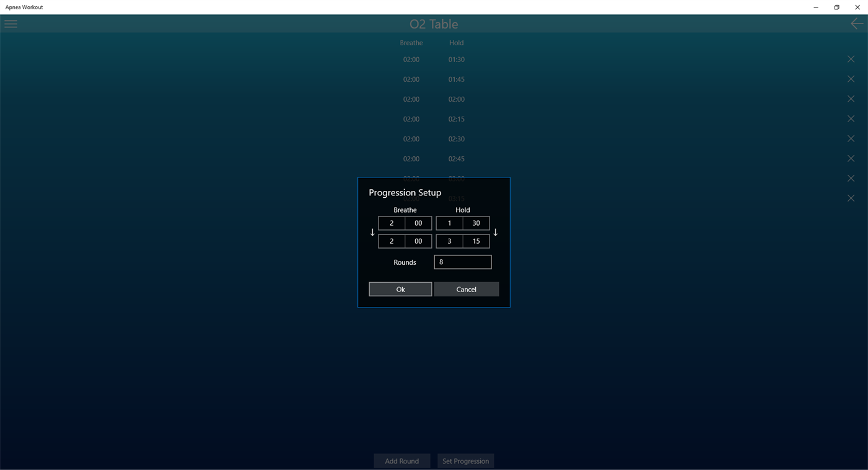The height and width of the screenshot is (470, 868).
Task: Remove the round with 02:45 hold
Action: pyautogui.click(x=851, y=158)
